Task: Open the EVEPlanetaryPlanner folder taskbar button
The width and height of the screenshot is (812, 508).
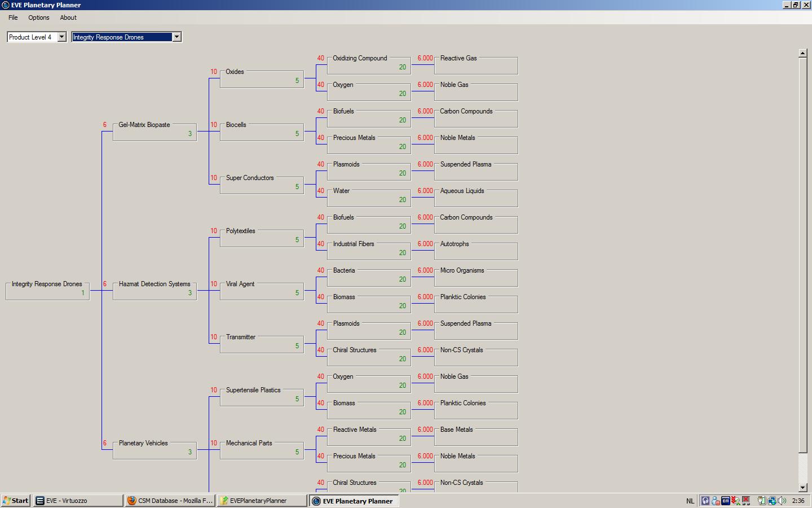Action: point(262,501)
